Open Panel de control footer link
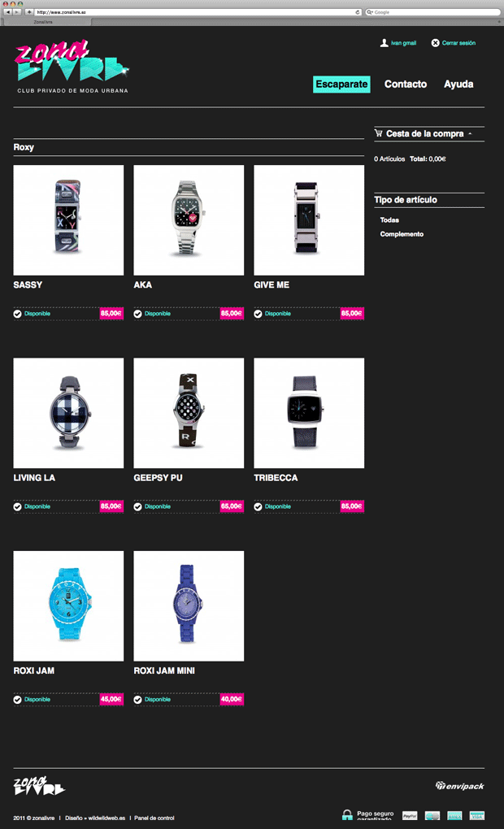Image resolution: width=504 pixels, height=829 pixels. (x=154, y=818)
